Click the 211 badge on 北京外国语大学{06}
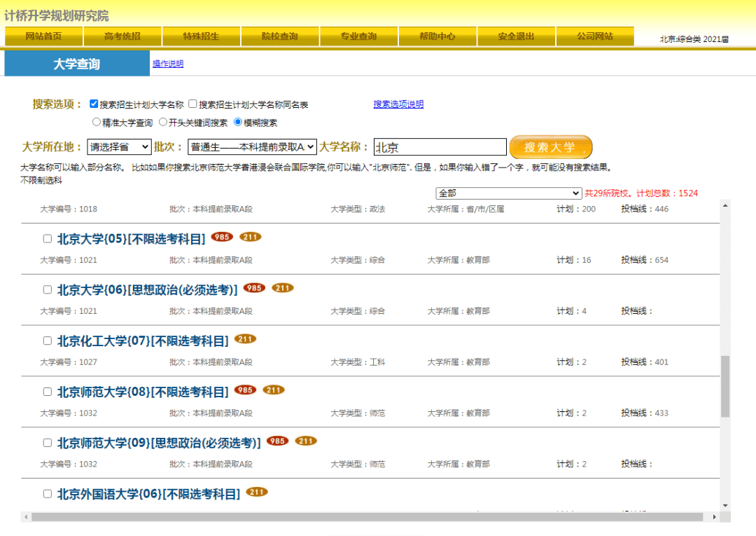756x536 pixels. click(256, 492)
